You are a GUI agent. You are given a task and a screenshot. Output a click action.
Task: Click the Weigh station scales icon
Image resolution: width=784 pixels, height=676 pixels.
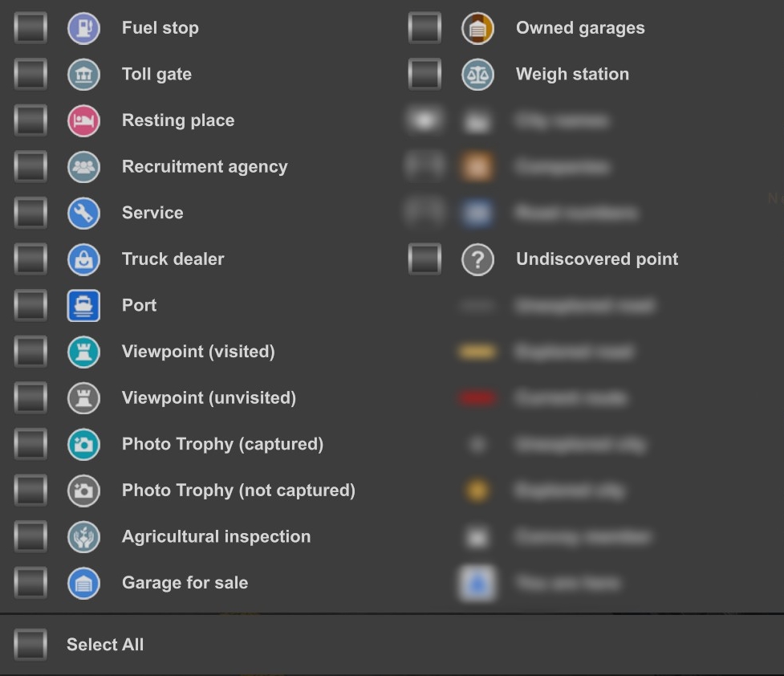coord(477,75)
